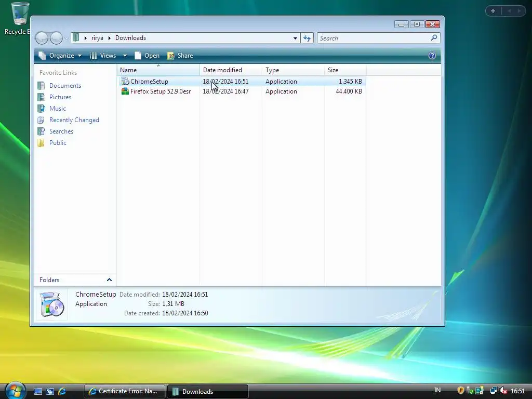
Task: Click Firefox Setup 52.9.0esr file name
Action: 161,91
